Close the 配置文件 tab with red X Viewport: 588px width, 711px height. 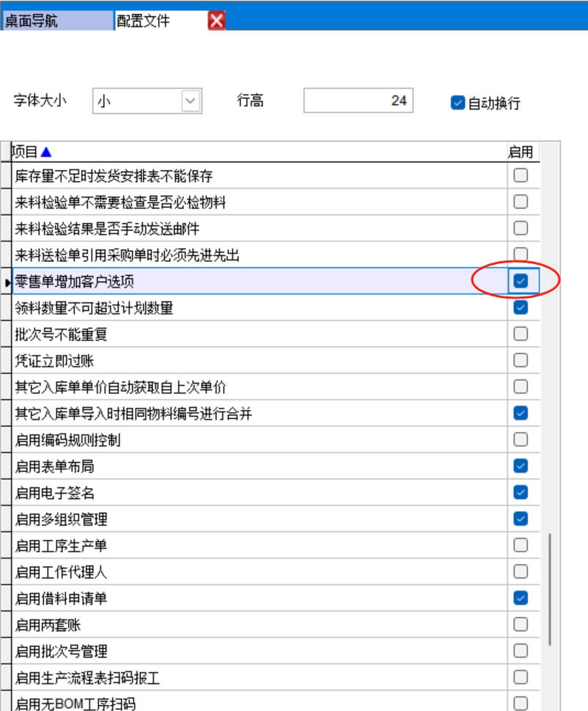coord(216,21)
